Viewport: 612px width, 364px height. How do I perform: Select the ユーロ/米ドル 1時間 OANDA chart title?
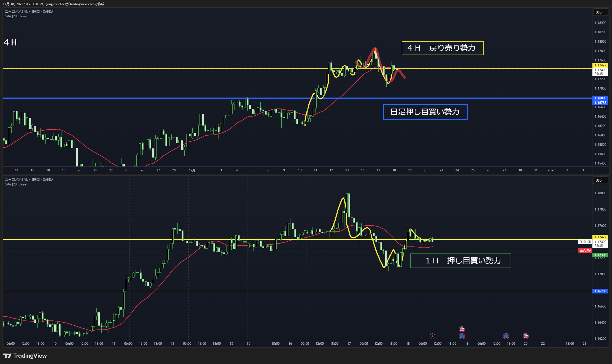point(29,180)
